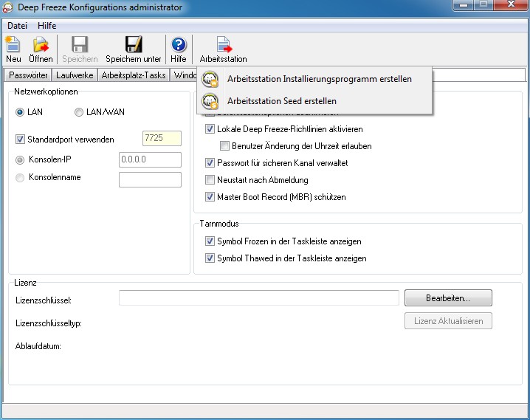
Task: Switch to the Laufwerke tab
Action: click(75, 75)
